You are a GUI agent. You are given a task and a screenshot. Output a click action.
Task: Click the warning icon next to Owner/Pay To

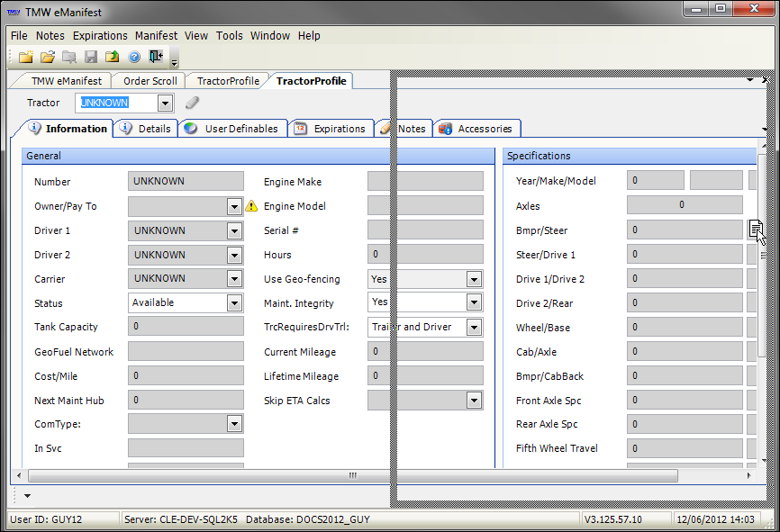252,206
